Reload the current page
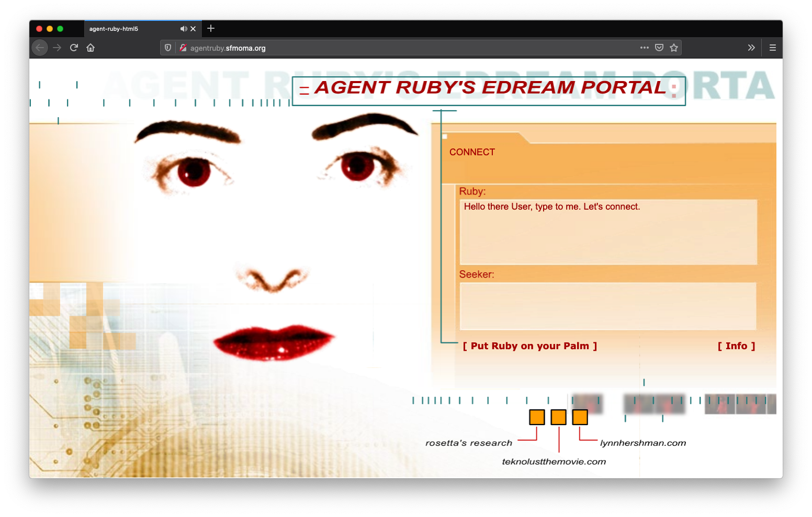Viewport: 812px width, 517px height. pyautogui.click(x=74, y=48)
